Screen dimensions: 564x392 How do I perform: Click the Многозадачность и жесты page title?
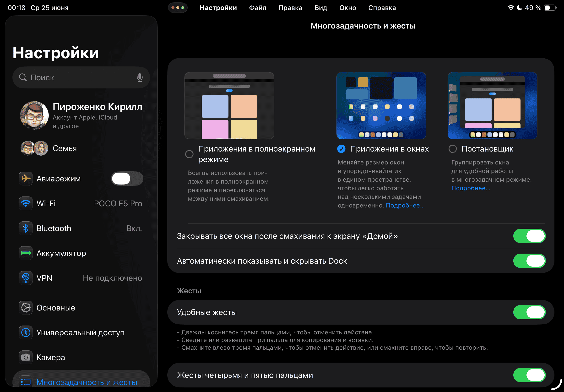[363, 26]
